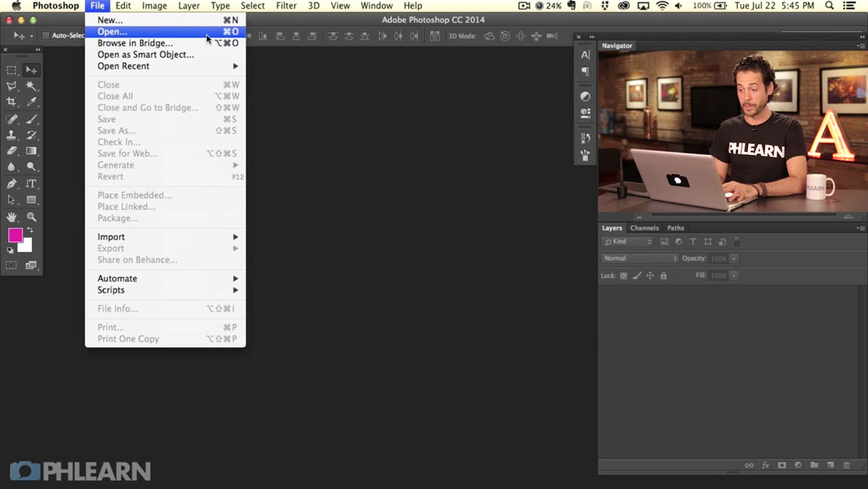Expand the Open Recent submenu
868x489 pixels.
coord(165,66)
